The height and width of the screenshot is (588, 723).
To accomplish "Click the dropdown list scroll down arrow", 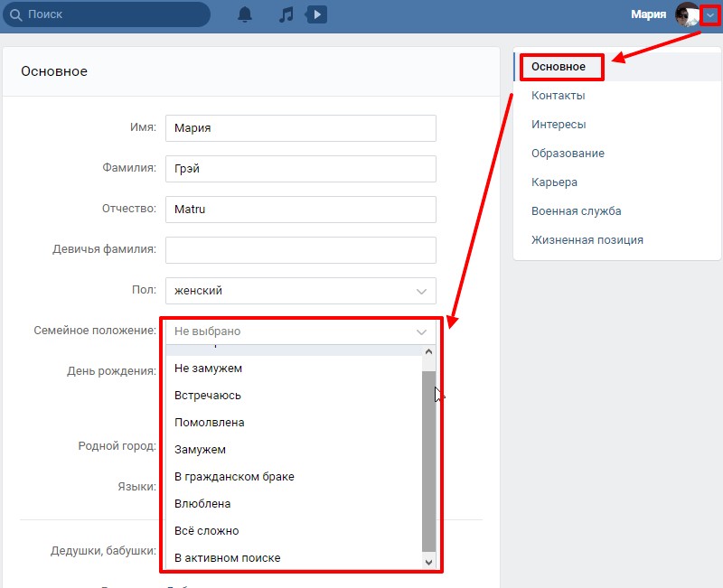I will (x=428, y=562).
